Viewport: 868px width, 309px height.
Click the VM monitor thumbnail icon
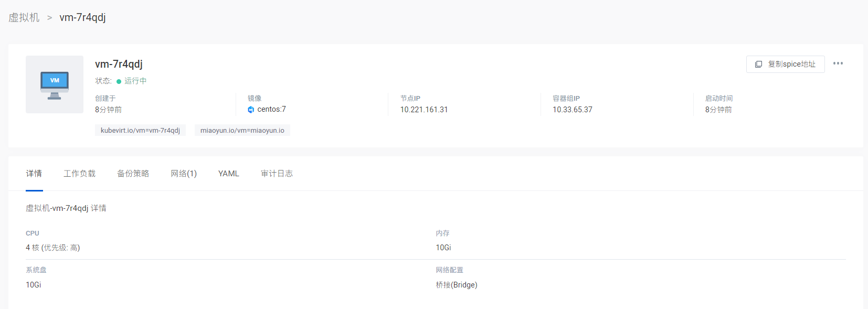(x=55, y=84)
